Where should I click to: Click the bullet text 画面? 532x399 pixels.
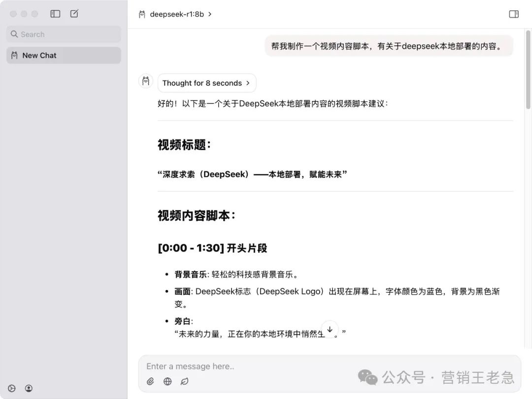pyautogui.click(x=183, y=292)
